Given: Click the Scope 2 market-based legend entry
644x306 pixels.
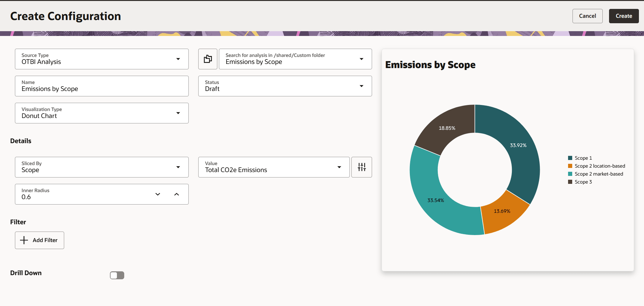Looking at the screenshot, I should pos(599,174).
